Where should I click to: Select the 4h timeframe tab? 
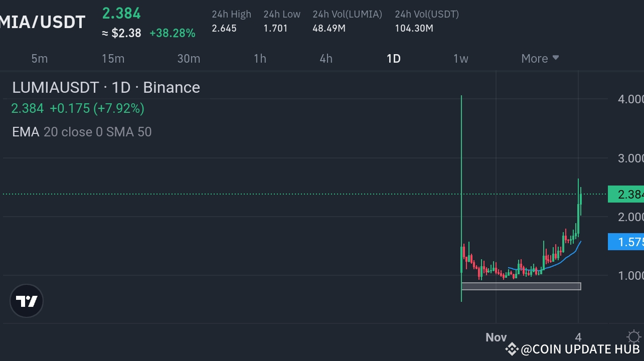coord(325,58)
